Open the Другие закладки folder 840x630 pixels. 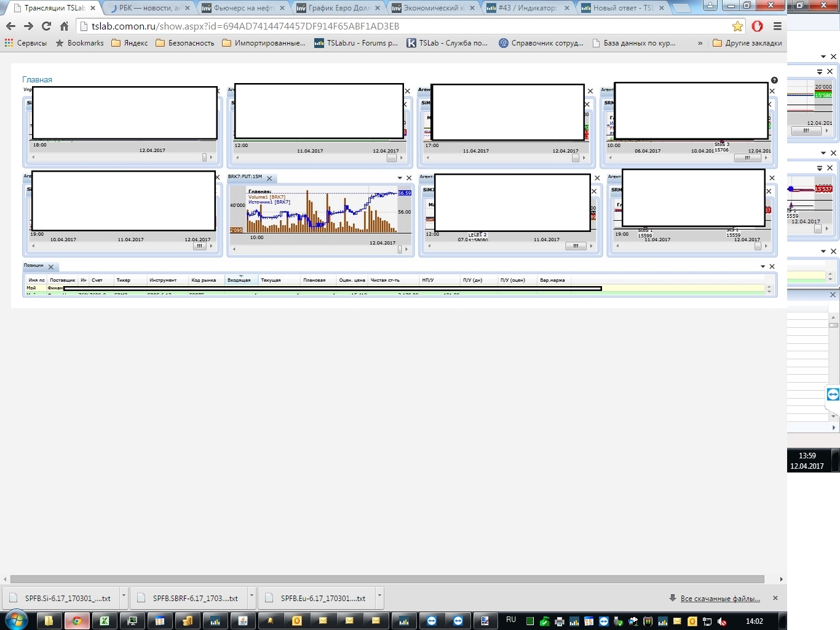[x=747, y=43]
